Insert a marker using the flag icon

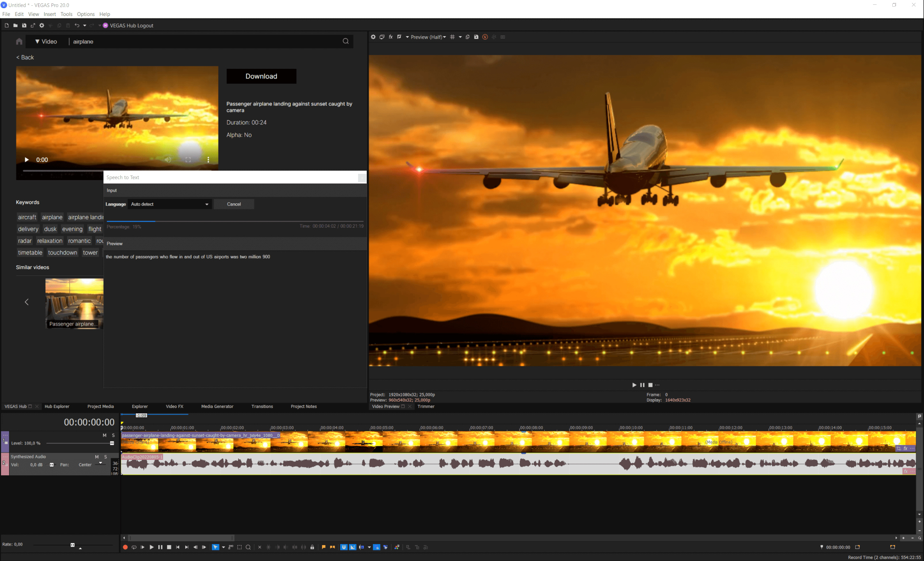pos(323,547)
